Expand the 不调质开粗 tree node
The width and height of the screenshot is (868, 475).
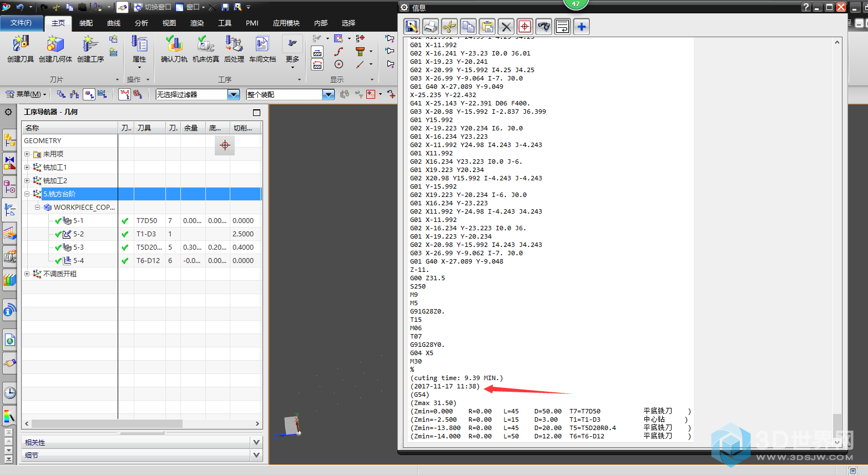[x=27, y=274]
